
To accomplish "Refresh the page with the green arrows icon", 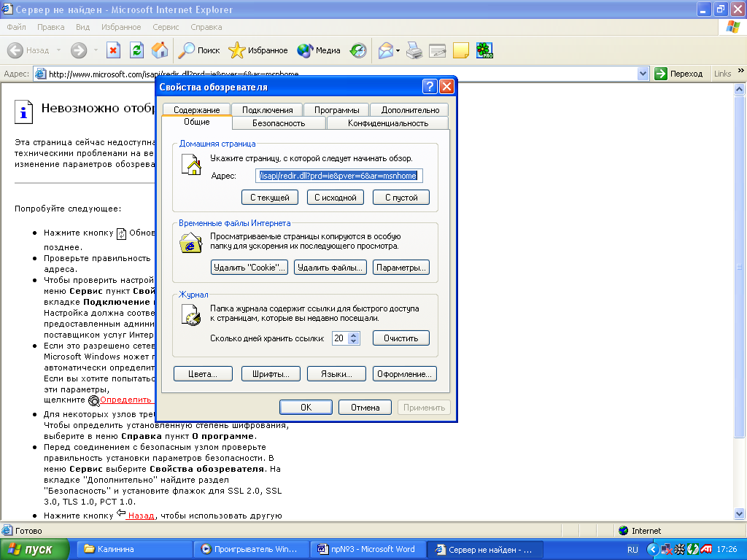I will 136,50.
